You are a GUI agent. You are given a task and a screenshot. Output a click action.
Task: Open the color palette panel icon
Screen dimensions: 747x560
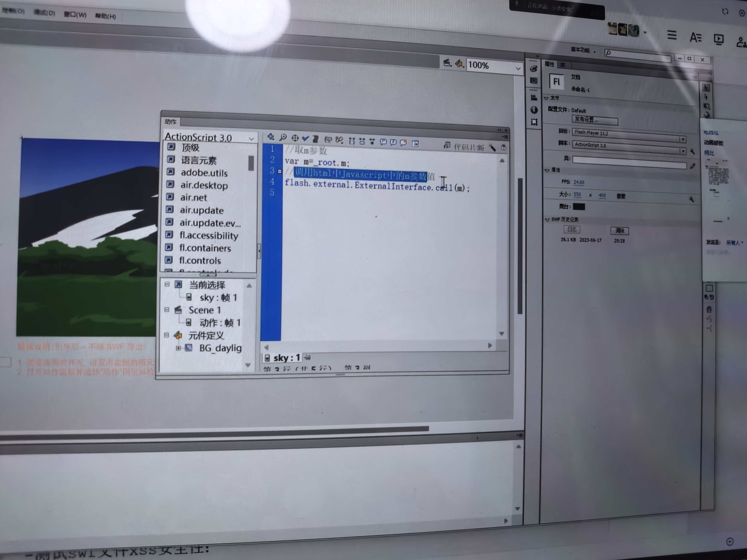(534, 69)
